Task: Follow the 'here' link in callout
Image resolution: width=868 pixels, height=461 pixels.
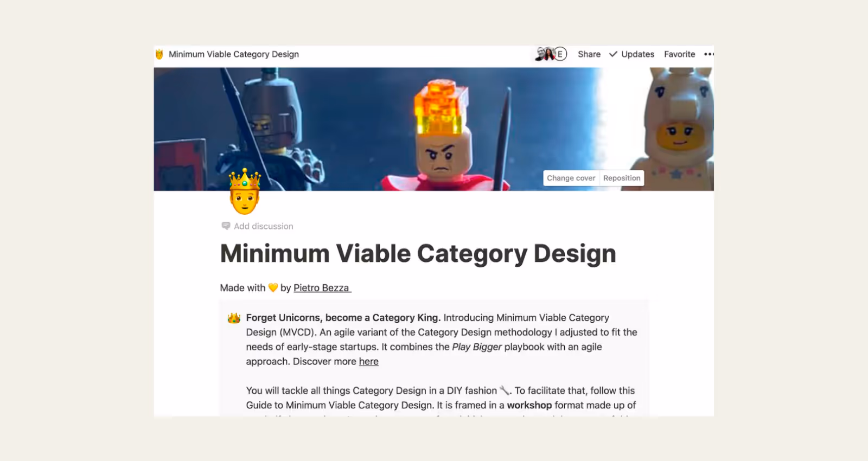Action: point(369,362)
